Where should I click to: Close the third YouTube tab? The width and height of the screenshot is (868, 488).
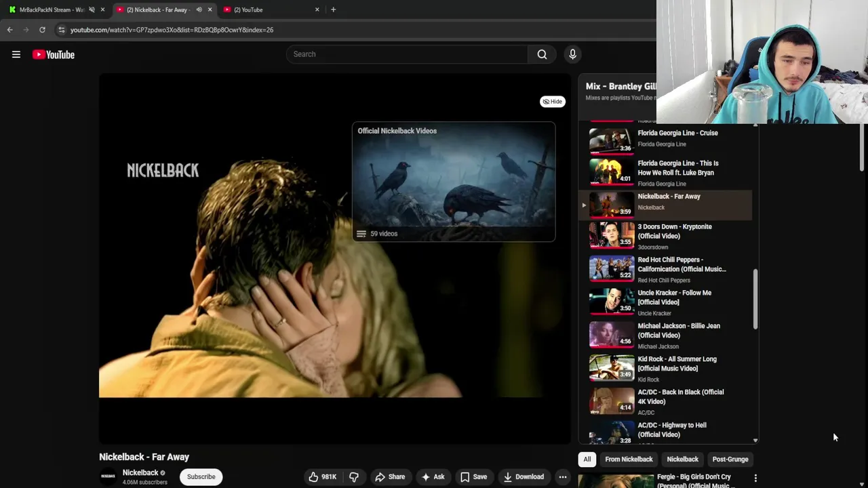(x=317, y=9)
